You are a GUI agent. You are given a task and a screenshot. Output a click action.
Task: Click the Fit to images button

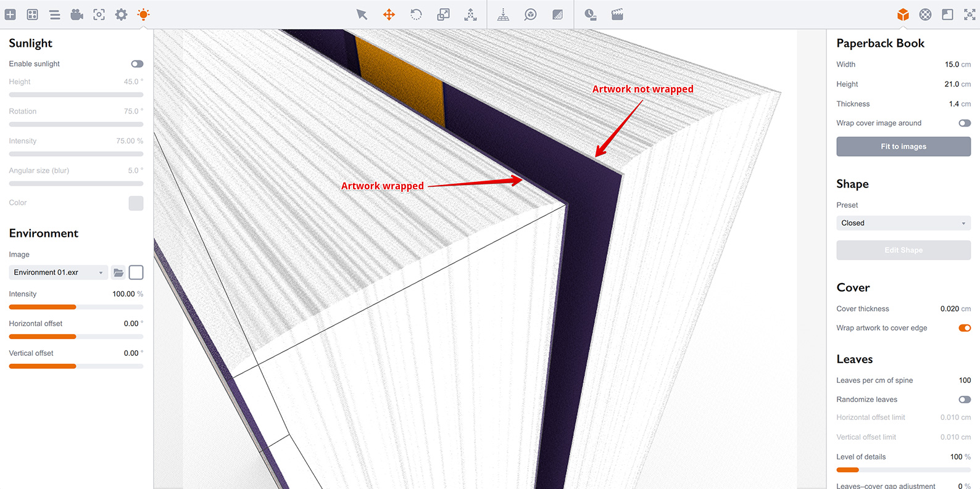[903, 146]
